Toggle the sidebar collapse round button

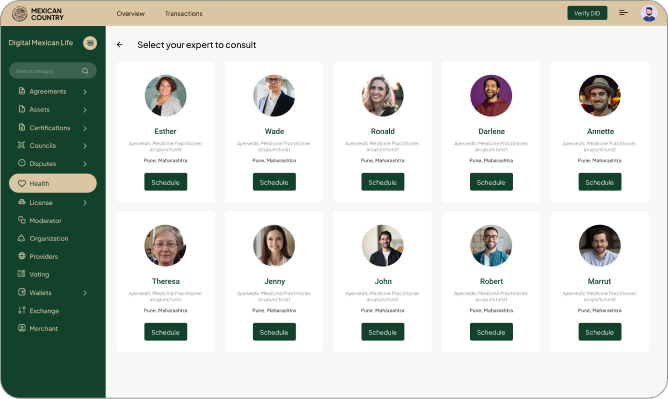coord(90,43)
